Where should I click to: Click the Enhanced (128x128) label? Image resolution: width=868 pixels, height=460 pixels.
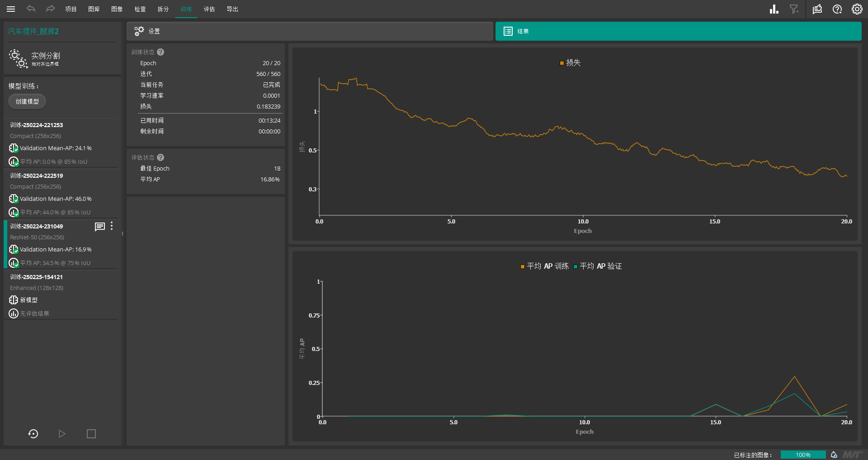pos(37,288)
